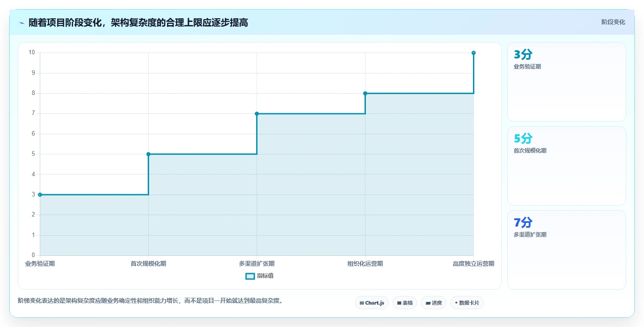Click the 组织化运营期 x-axis label
Viewport: 644px width, 327px height.
click(365, 264)
